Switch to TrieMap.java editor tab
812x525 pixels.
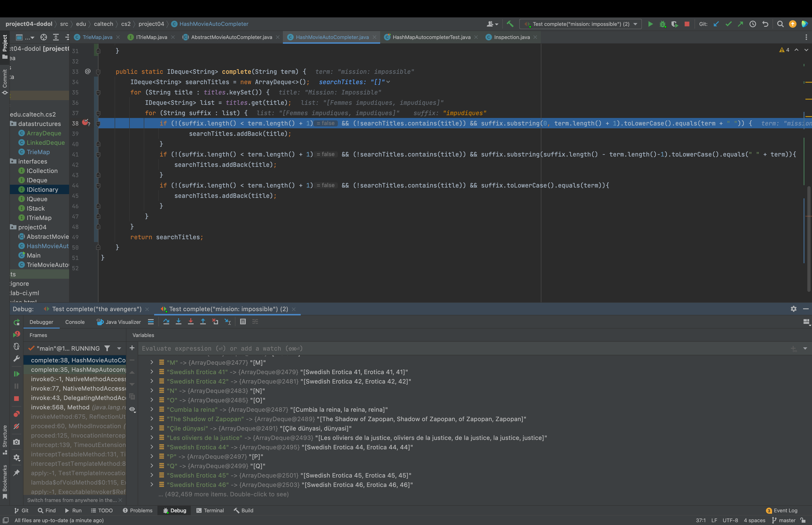click(x=97, y=37)
